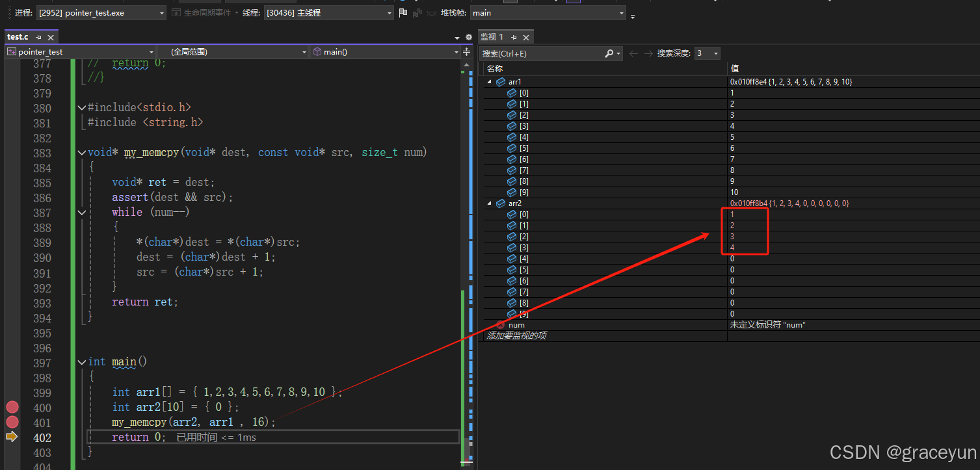Image resolution: width=980 pixels, height=470 pixels.
Task: Open the editor tab list dropdown arrow
Action: (457, 38)
